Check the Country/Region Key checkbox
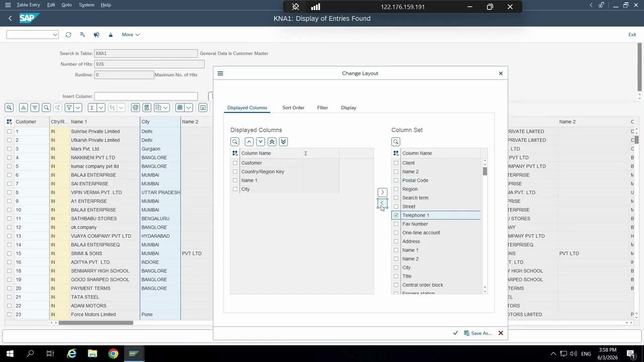Viewport: 644px width, 362px height. [x=235, y=171]
